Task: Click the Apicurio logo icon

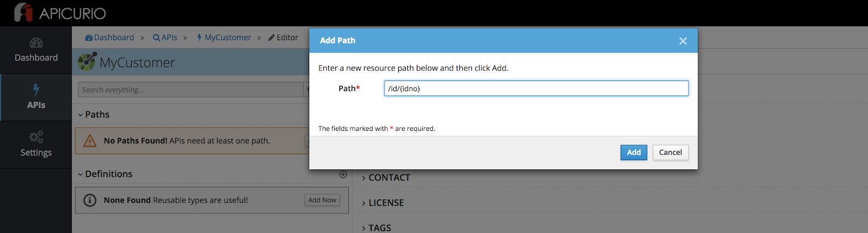Action: pyautogui.click(x=23, y=12)
